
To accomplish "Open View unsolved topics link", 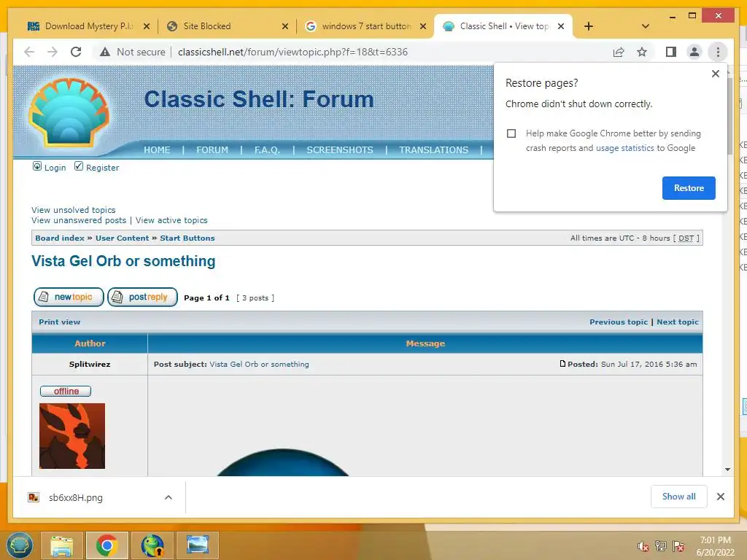I will (x=74, y=210).
